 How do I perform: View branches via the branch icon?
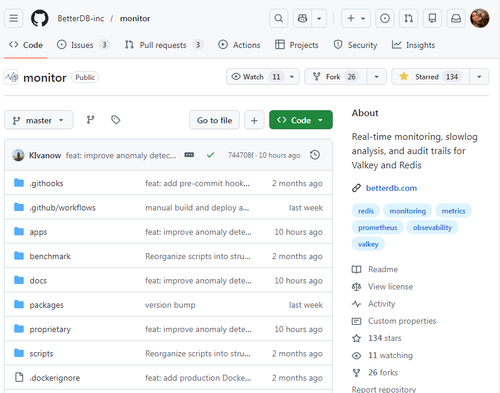[90, 120]
